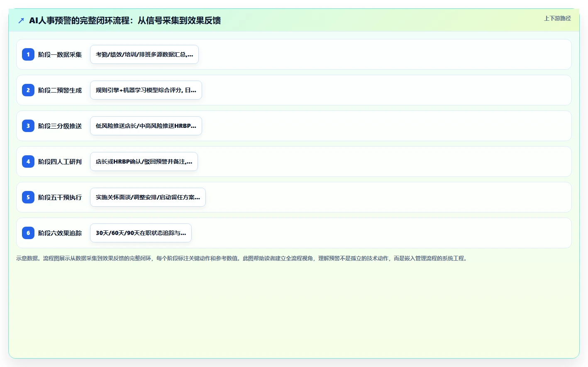588x367 pixels.
Task: Expand the 店长或HRBP确认 truncated chip
Action: [144, 161]
